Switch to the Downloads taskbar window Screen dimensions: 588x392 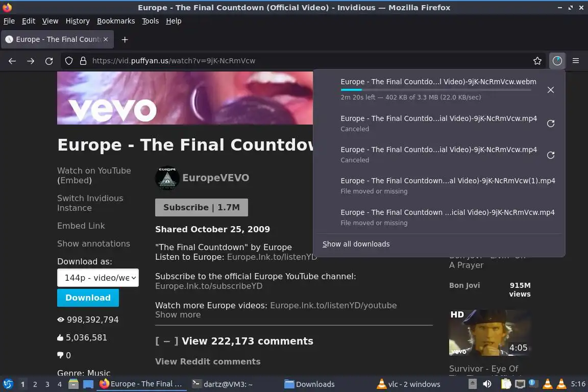pyautogui.click(x=309, y=384)
